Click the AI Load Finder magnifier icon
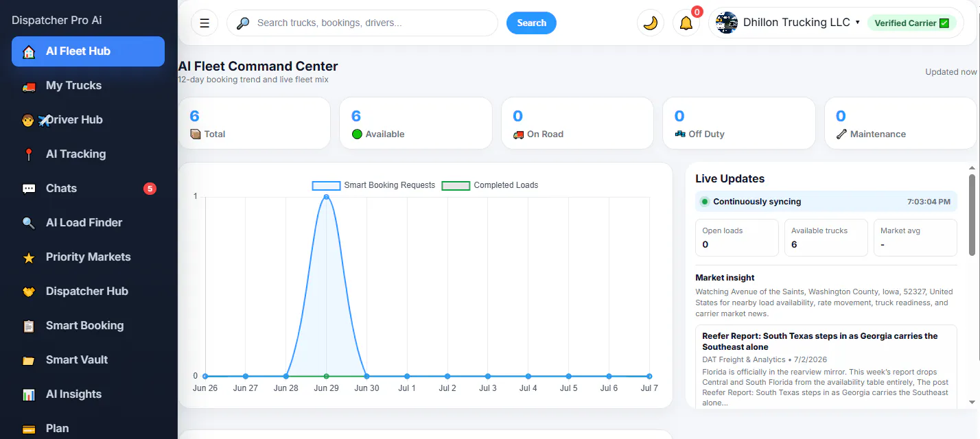 click(x=29, y=223)
